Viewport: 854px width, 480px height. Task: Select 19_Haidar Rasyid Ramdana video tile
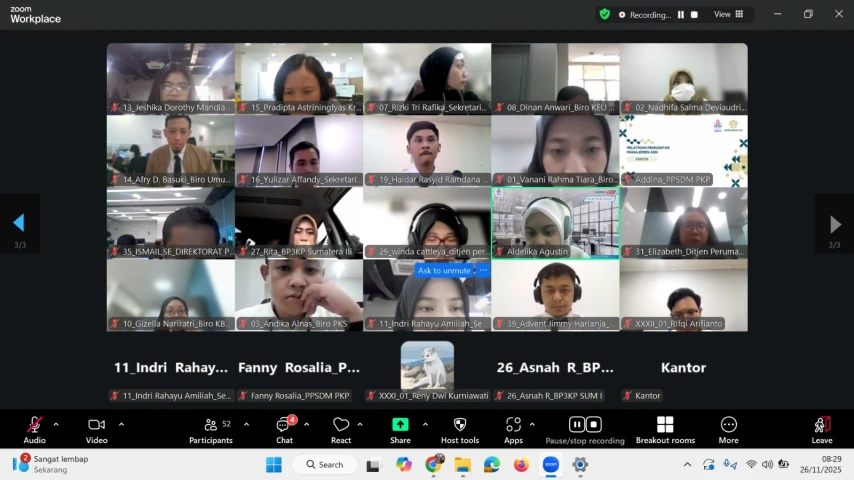point(427,151)
